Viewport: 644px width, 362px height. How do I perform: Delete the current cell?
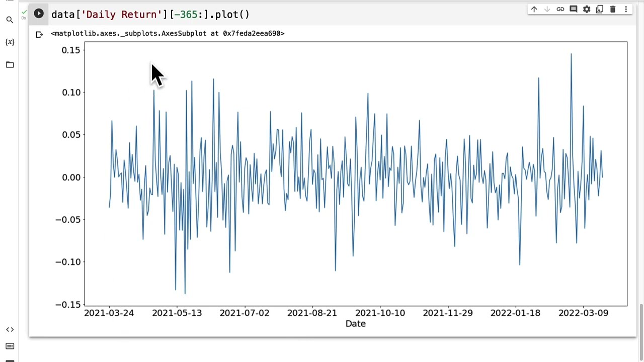tap(613, 9)
